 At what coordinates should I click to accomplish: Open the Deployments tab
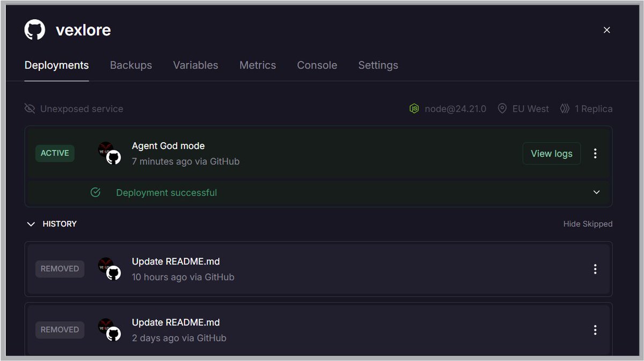[56, 65]
